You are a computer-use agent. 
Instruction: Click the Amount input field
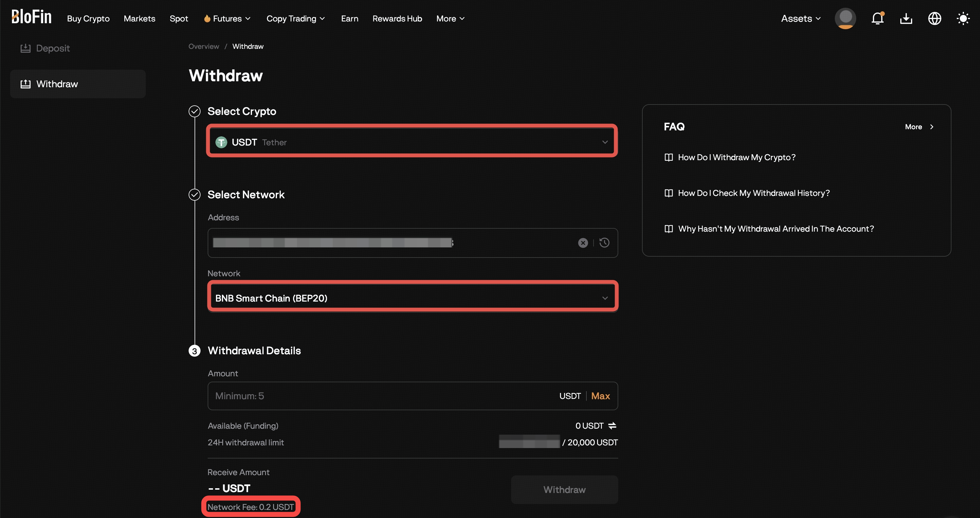[x=381, y=396]
